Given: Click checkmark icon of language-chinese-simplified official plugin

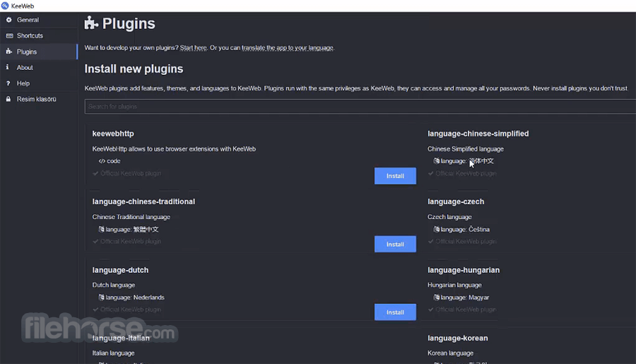Looking at the screenshot, I should 430,173.
